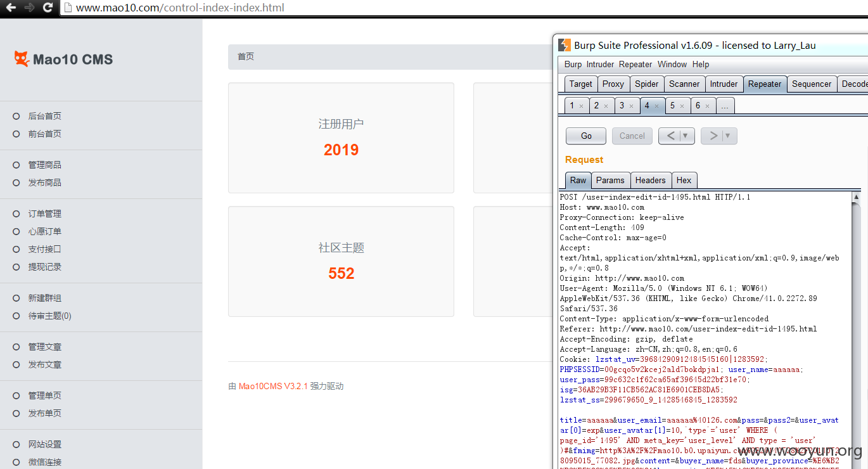Screen dimensions: 868x469
Task: Switch to the Scanner tab
Action: (x=684, y=84)
